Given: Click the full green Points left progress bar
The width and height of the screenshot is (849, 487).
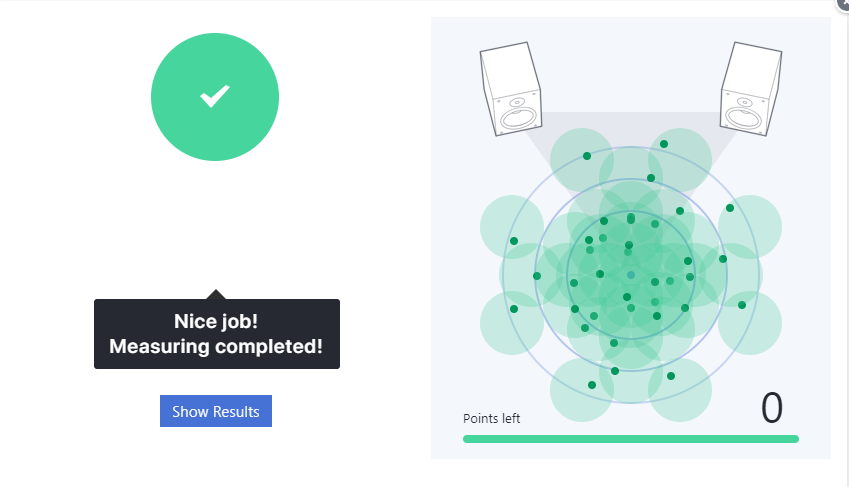Looking at the screenshot, I should pos(631,439).
